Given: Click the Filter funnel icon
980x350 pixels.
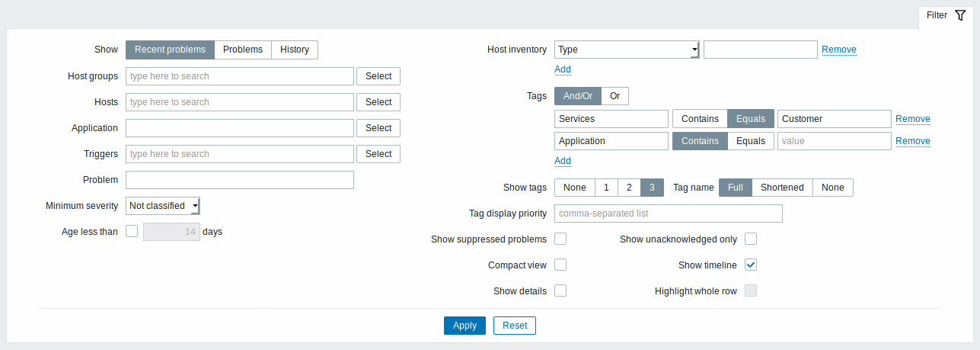Looking at the screenshot, I should [960, 15].
